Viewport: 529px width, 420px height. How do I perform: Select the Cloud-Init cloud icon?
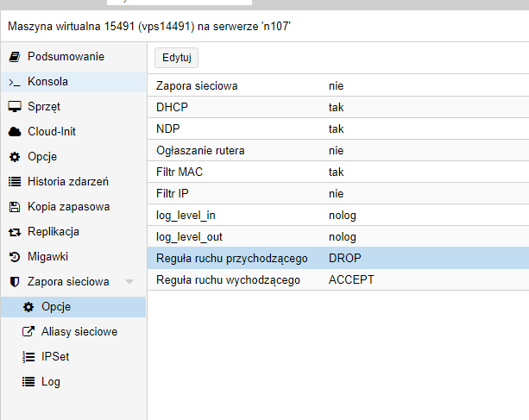pos(14,132)
